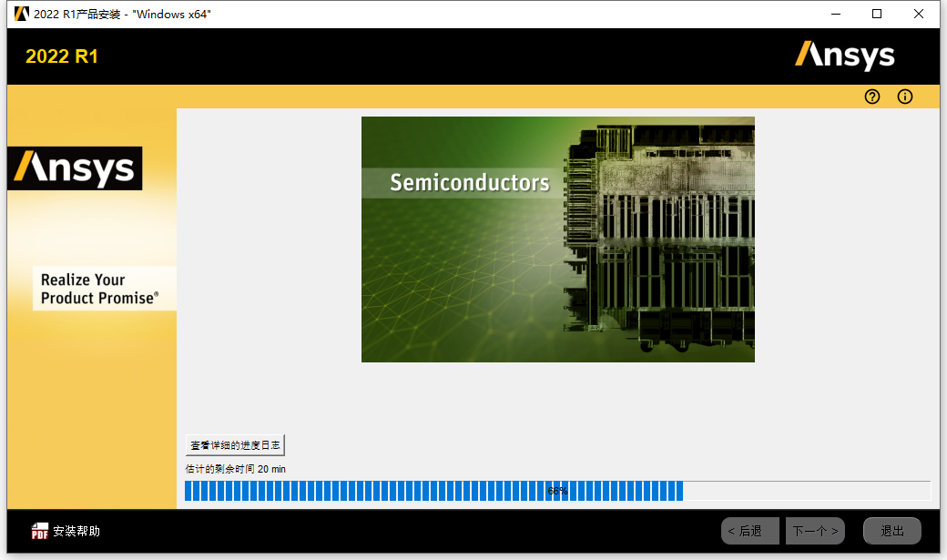Viewport: 947px width, 560px height.
Task: Click the 后退 back button
Action: (750, 531)
